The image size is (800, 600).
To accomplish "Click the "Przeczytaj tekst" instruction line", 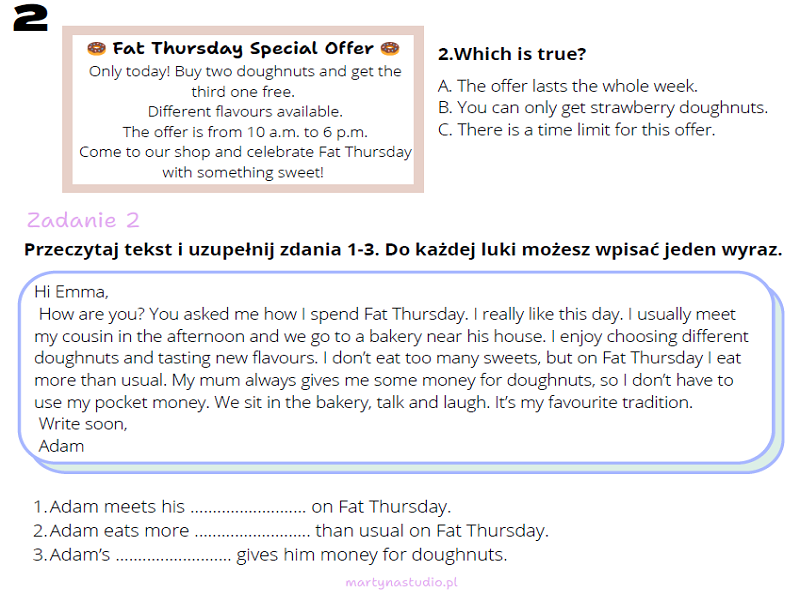I will [x=403, y=249].
